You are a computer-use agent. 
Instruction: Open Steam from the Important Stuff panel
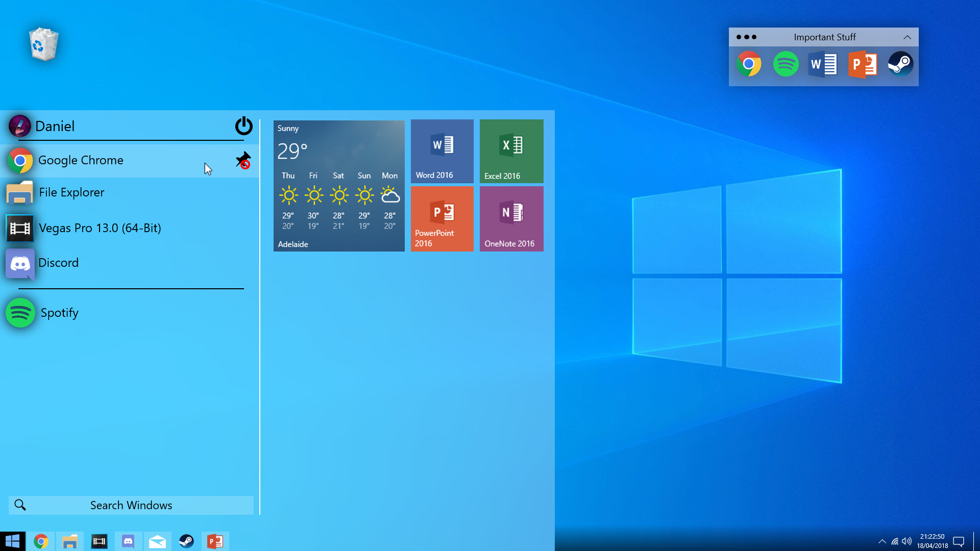pos(900,64)
